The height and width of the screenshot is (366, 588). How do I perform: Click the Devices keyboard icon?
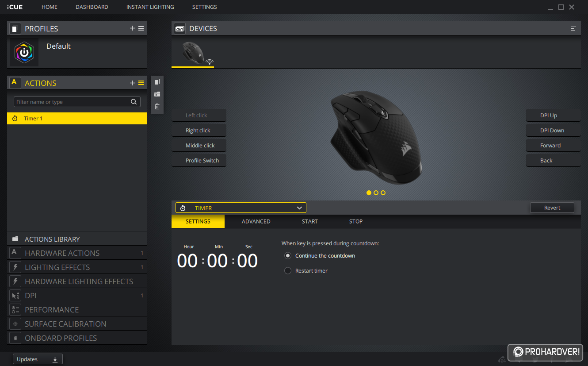(180, 28)
